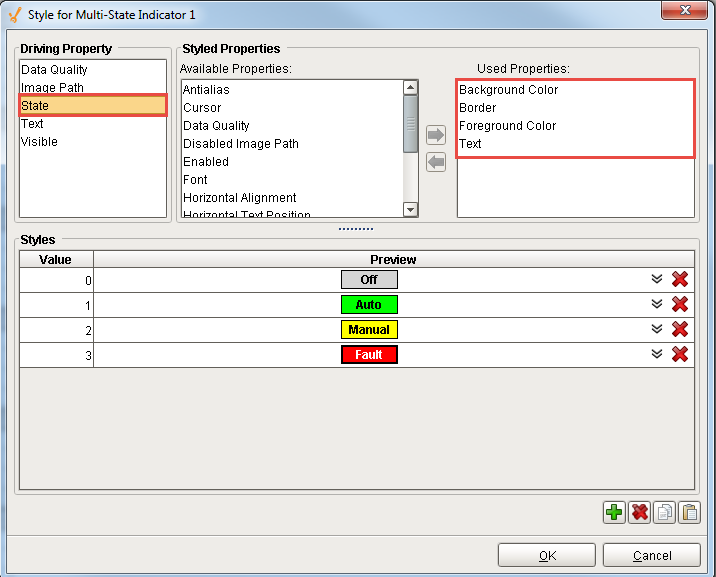Expand the Manual style row details
Image resolution: width=716 pixels, height=577 pixels.
(657, 329)
